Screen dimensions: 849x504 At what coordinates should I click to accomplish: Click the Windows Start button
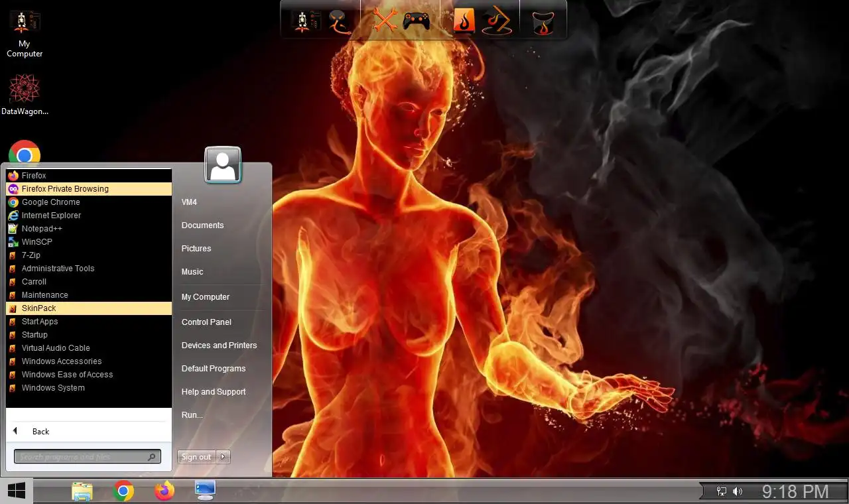point(16,491)
